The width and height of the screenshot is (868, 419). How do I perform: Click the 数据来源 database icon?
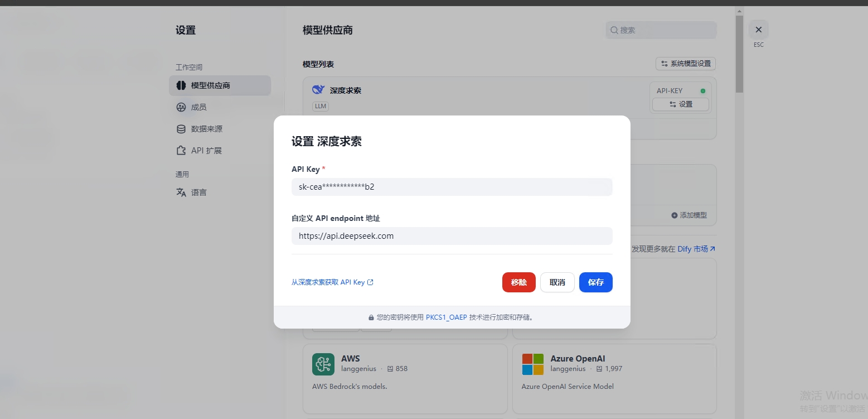pos(181,129)
